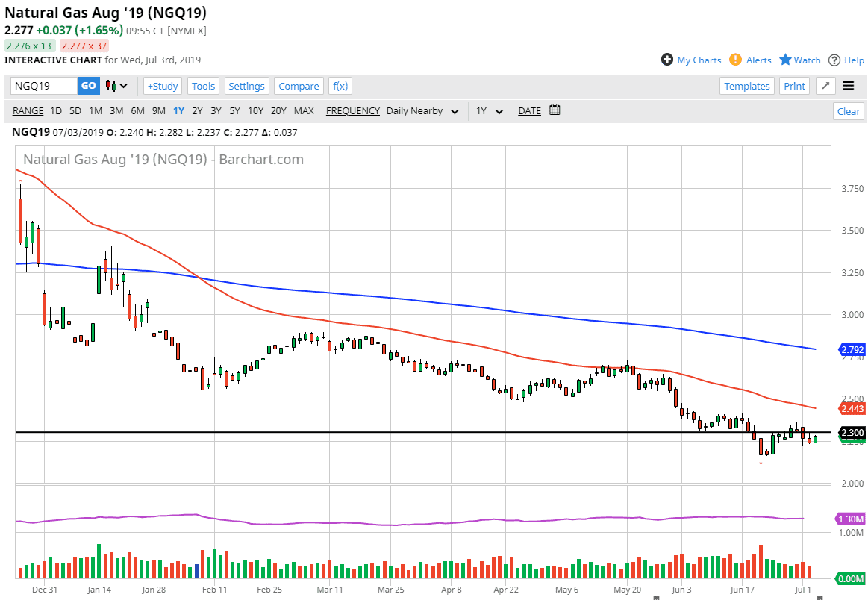Open the calendar date picker icon
This screenshot has height=600, width=868.
click(x=555, y=110)
